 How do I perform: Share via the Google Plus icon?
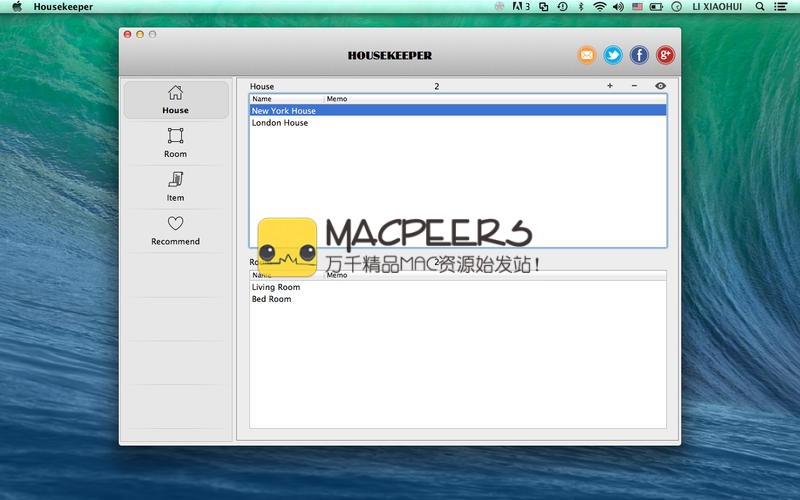coord(665,55)
